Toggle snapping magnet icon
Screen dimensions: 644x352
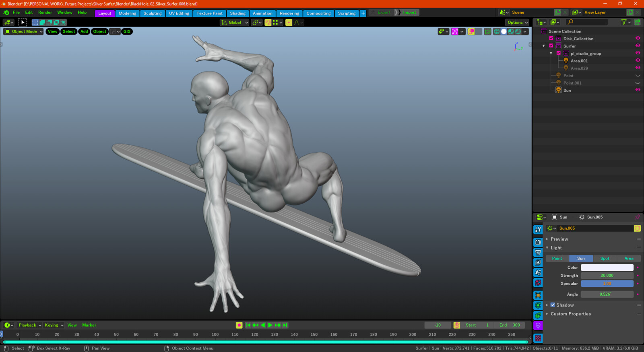[x=268, y=23]
